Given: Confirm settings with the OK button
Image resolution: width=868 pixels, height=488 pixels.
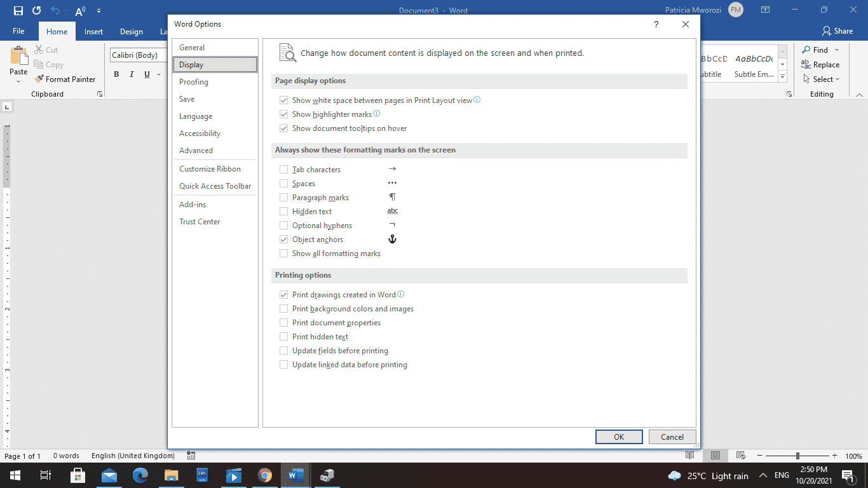Looking at the screenshot, I should 618,437.
